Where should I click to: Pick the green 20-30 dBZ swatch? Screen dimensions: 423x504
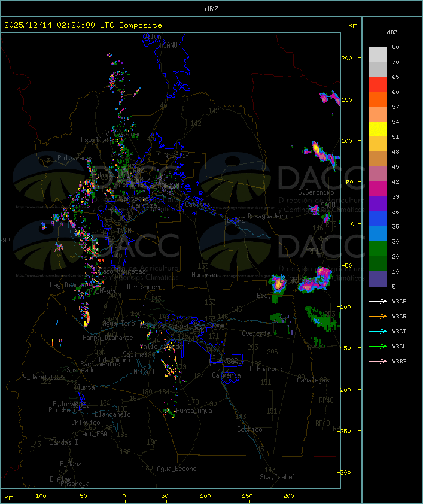click(378, 249)
